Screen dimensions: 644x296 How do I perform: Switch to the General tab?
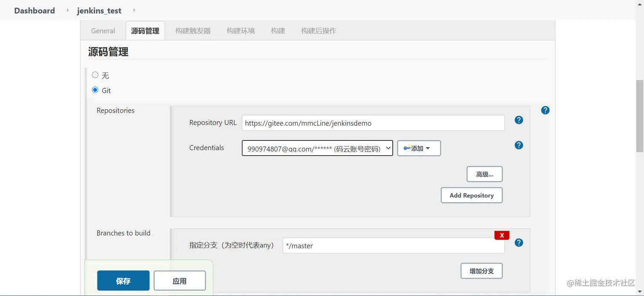(103, 31)
